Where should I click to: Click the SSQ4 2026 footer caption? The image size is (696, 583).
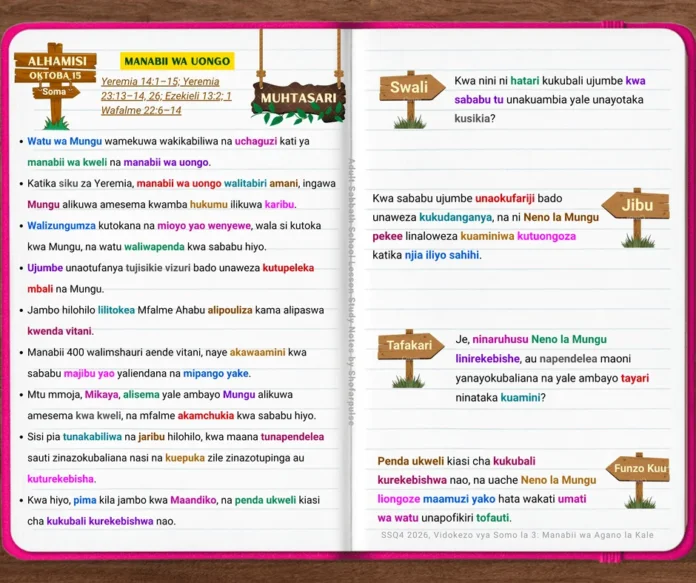(517, 535)
